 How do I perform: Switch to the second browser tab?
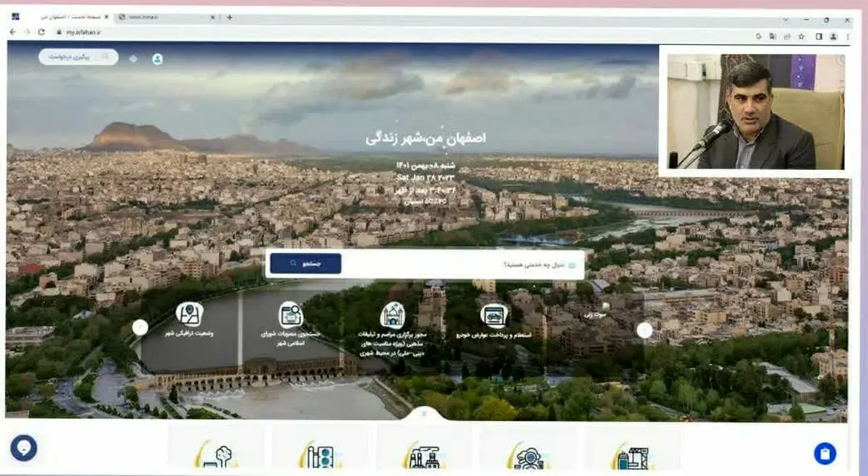pos(163,17)
